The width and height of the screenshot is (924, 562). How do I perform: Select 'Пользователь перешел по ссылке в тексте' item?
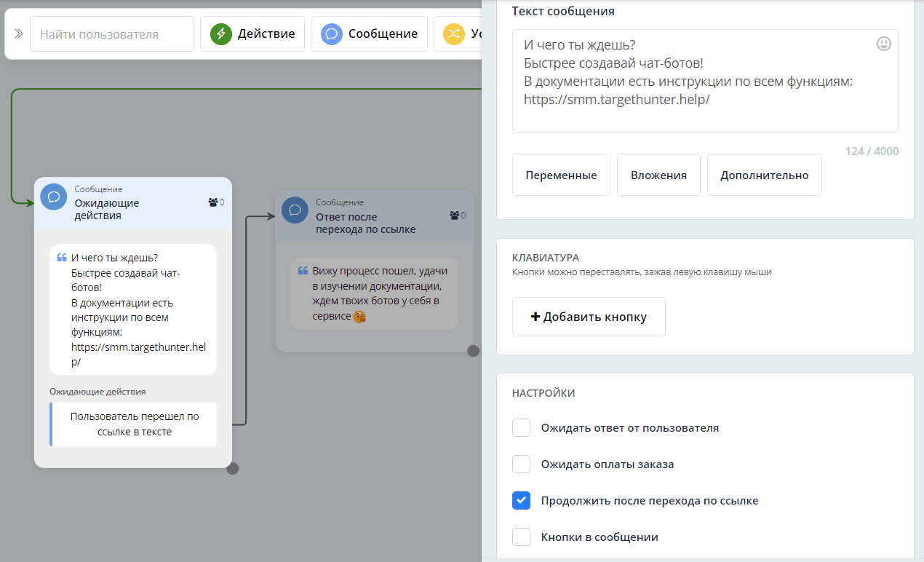134,424
